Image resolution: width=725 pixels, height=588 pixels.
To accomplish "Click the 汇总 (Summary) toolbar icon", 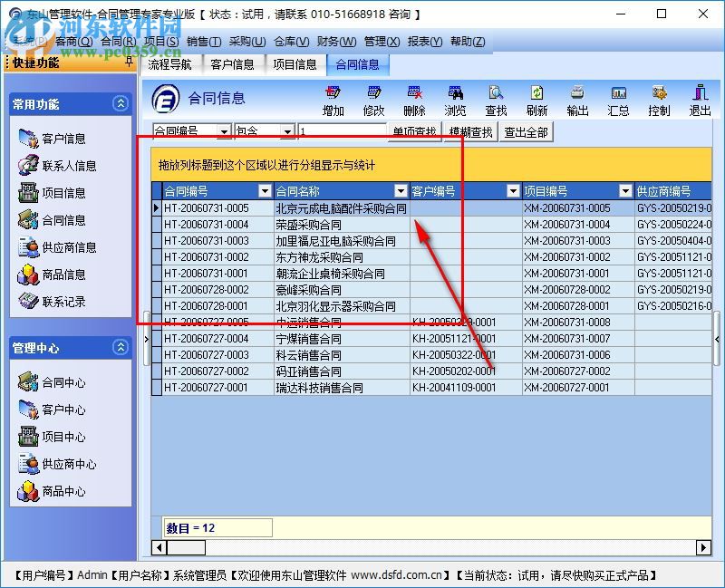I will (x=618, y=100).
